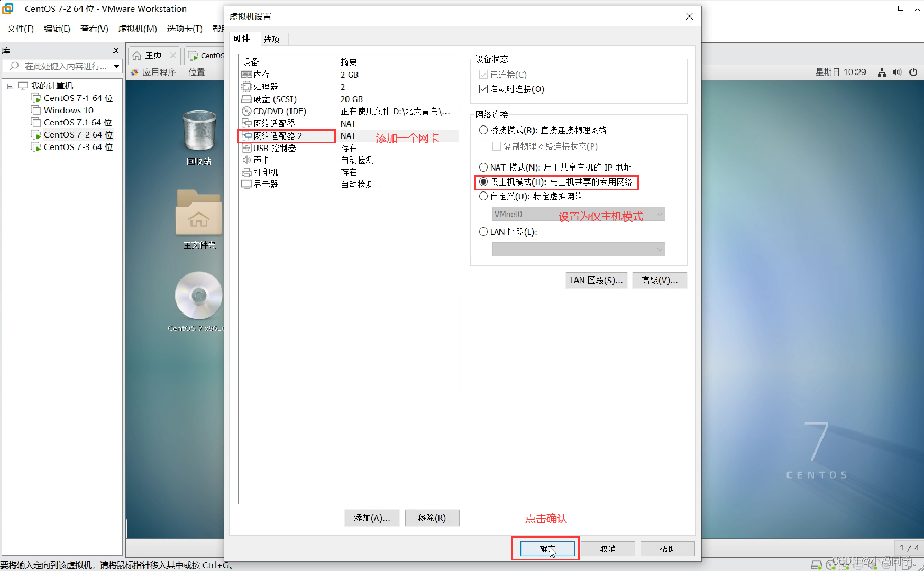Toggle 复制物理网络连接状态 checkbox
Viewport: 924px width, 571px height.
tap(497, 146)
